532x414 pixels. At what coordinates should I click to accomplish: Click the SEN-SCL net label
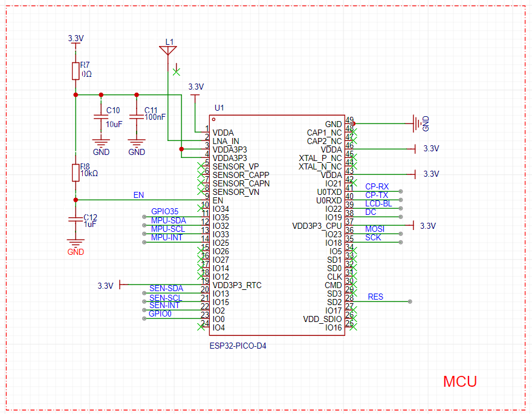coord(166,298)
